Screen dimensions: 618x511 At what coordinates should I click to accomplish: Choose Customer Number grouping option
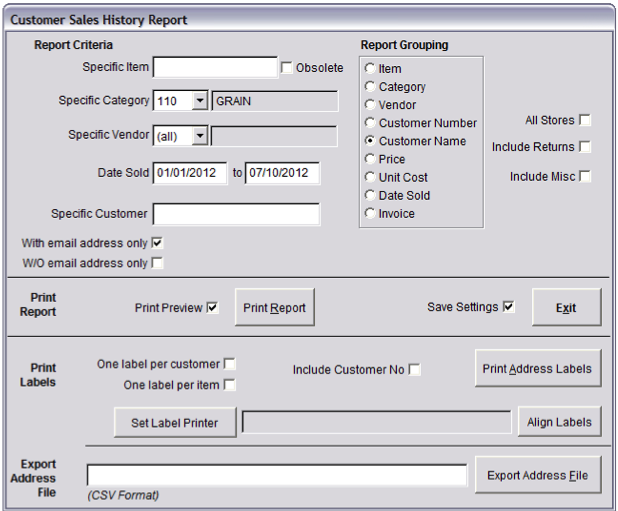(x=370, y=123)
